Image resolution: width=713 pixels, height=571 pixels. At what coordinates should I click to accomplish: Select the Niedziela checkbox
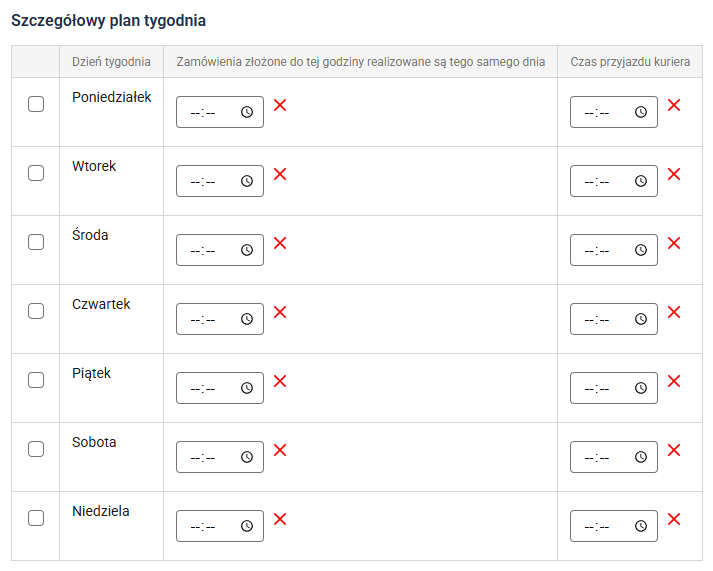(36, 518)
